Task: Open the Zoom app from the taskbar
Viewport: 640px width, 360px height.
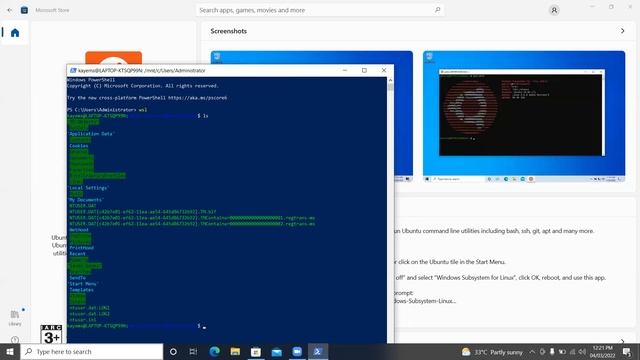Action: [297, 351]
